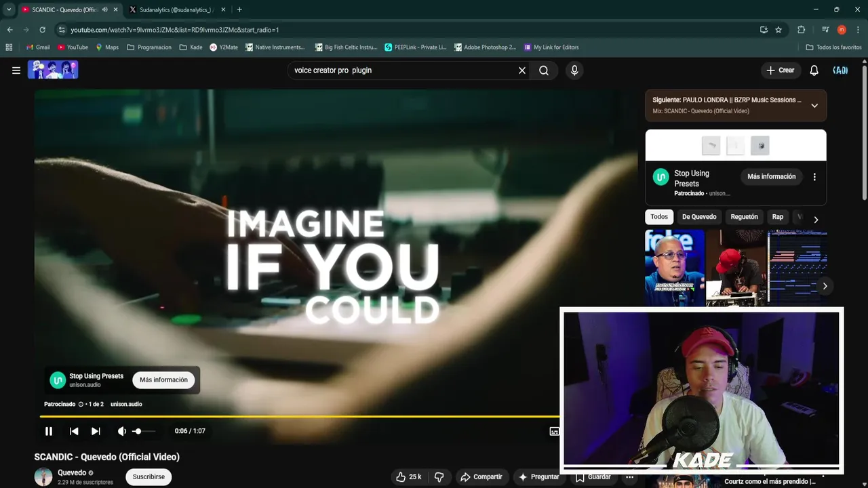Mute the video volume speaker

pos(122,431)
